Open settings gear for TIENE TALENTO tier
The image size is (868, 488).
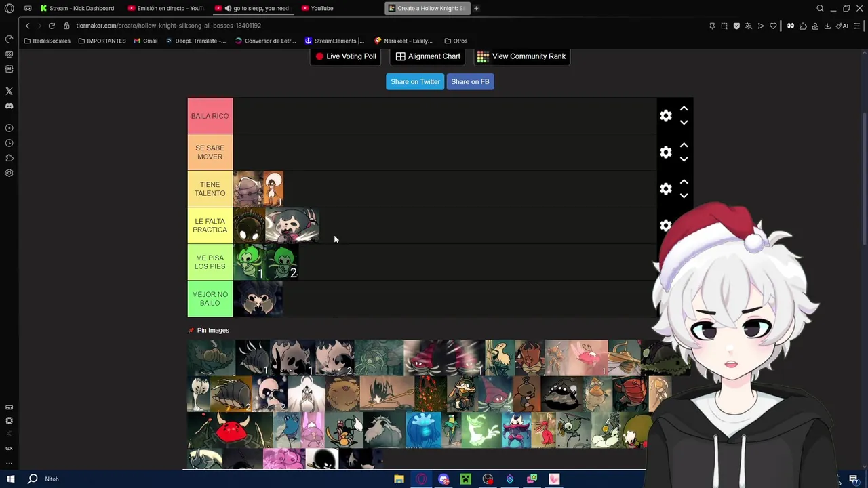point(666,189)
